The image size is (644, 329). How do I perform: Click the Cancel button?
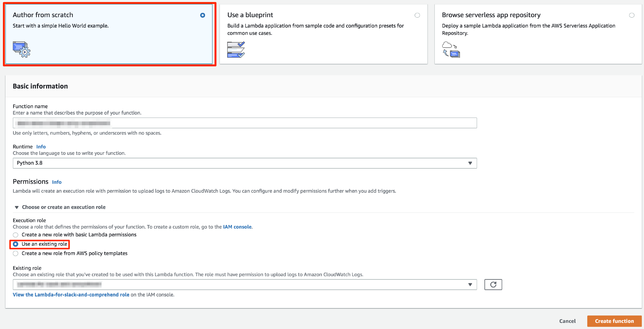tap(567, 321)
